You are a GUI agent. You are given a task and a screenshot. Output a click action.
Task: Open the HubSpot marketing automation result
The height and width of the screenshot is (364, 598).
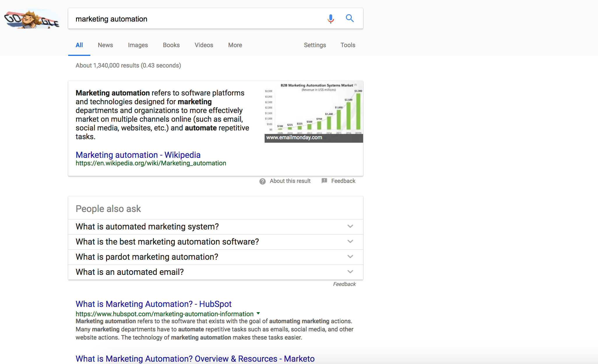pyautogui.click(x=153, y=304)
